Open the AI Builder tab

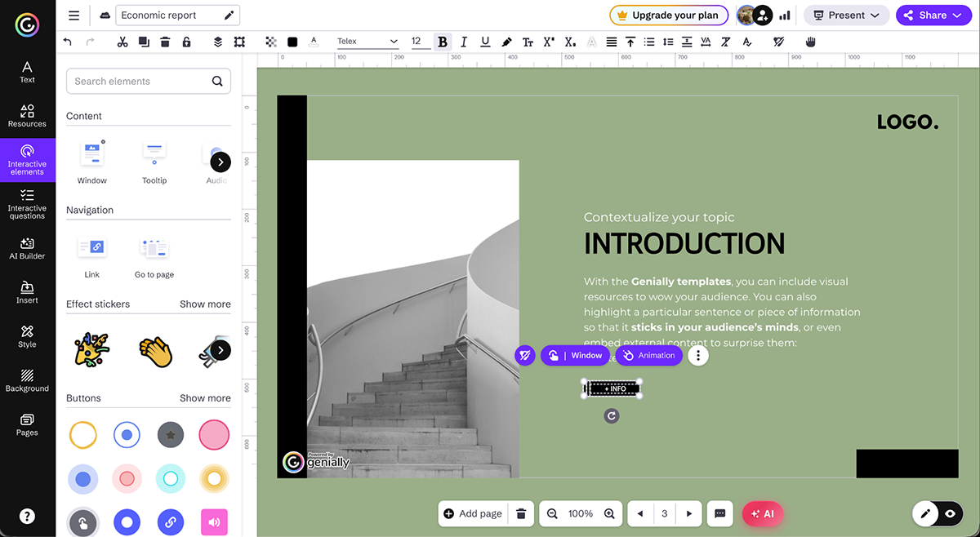[27, 248]
